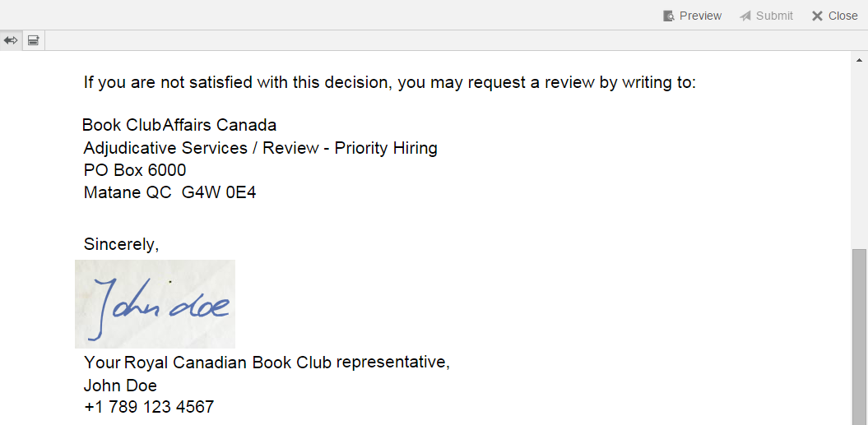
Task: Click the 'PO Box 6000' address line
Action: (134, 169)
